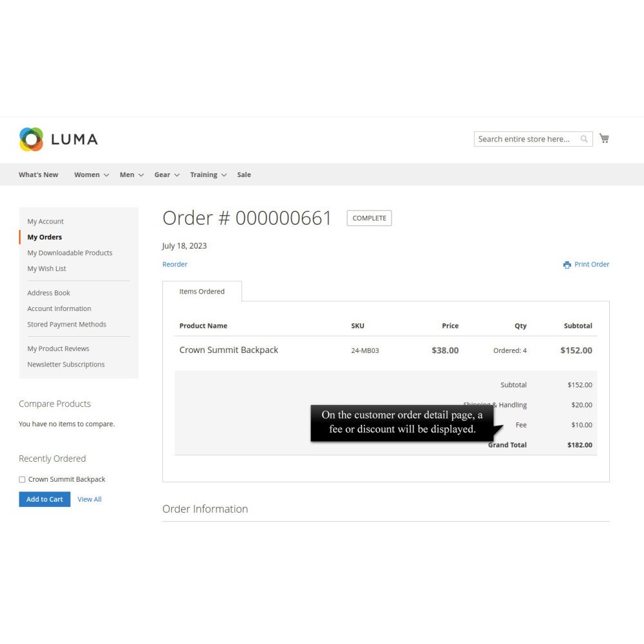
Task: Go to My Account in sidebar
Action: tap(45, 222)
